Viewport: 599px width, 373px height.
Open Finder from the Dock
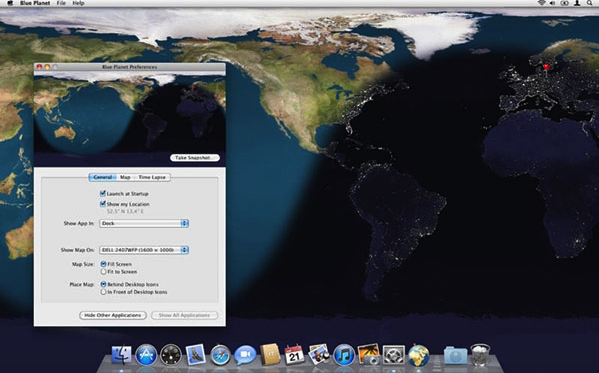pos(121,355)
